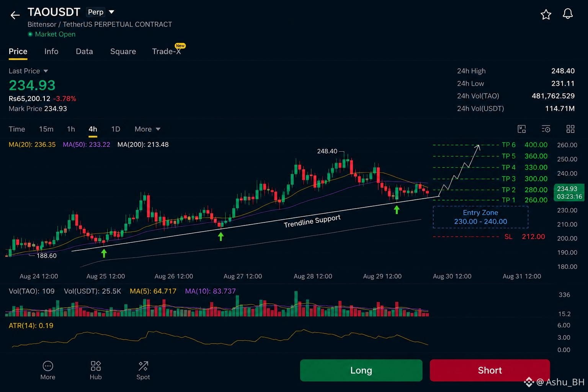
Task: Click the current price tag 234.93 on axis
Action: tap(569, 193)
